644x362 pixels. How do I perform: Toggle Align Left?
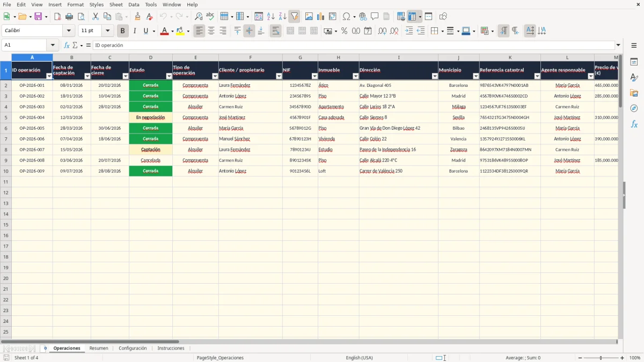(200, 31)
